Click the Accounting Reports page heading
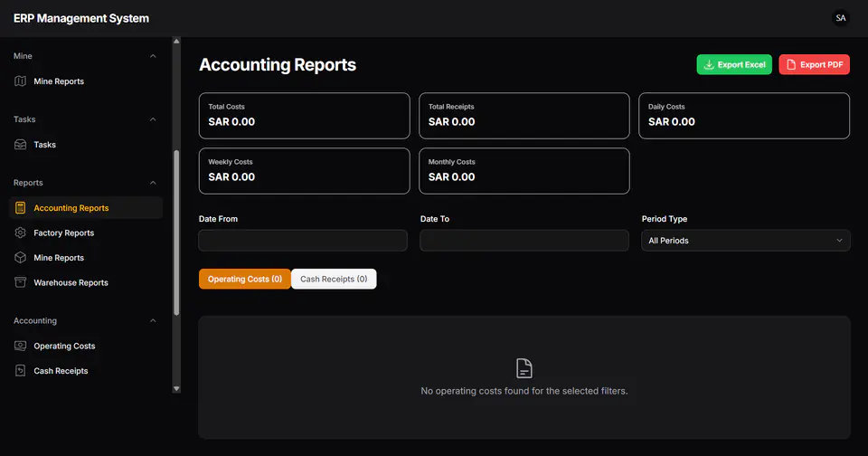The width and height of the screenshot is (868, 456). pos(278,65)
